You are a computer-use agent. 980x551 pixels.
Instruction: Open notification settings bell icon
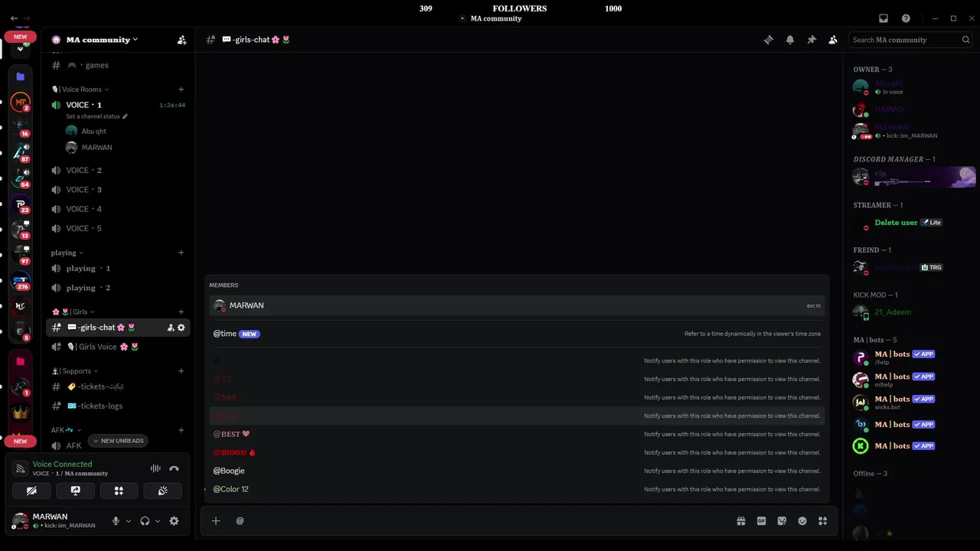790,40
